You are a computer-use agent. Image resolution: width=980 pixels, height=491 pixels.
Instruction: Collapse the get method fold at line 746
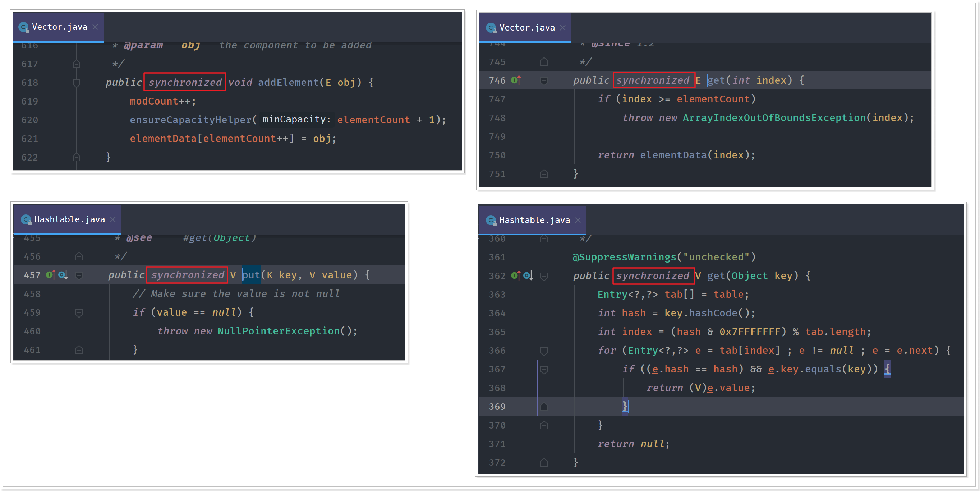[x=544, y=80]
